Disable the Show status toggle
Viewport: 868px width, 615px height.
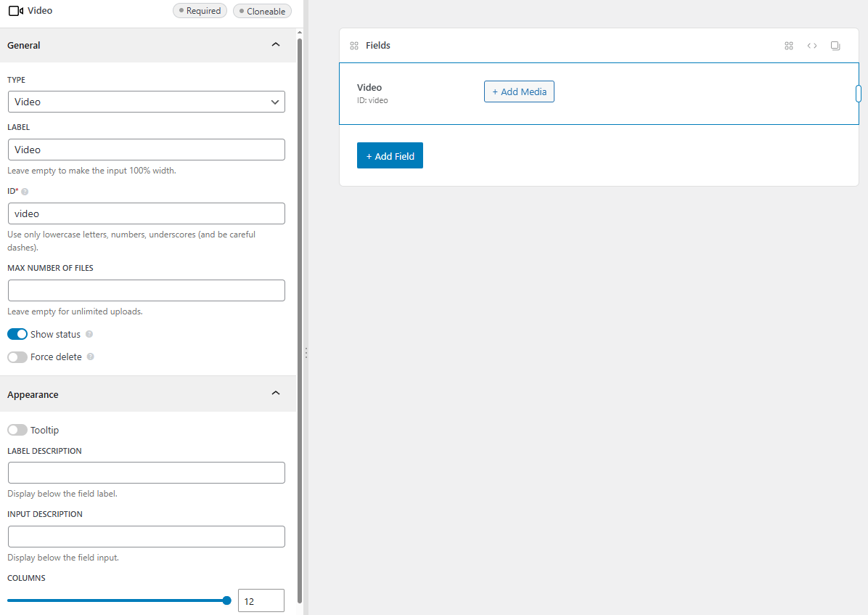17,335
